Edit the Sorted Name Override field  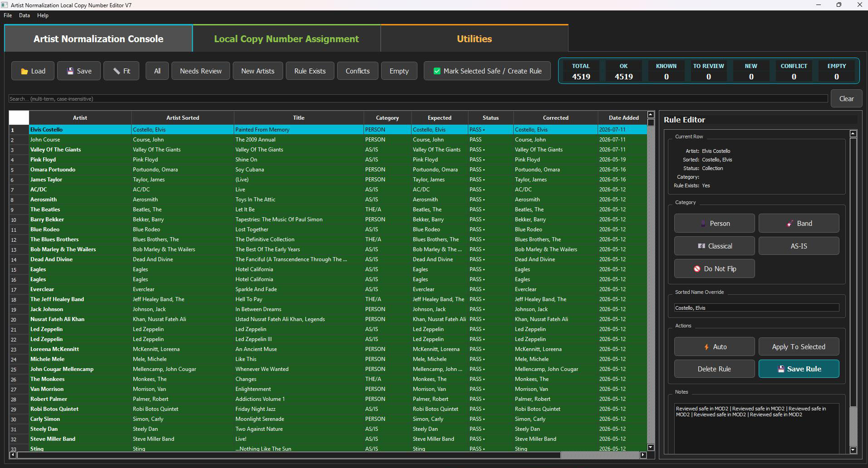click(x=756, y=308)
